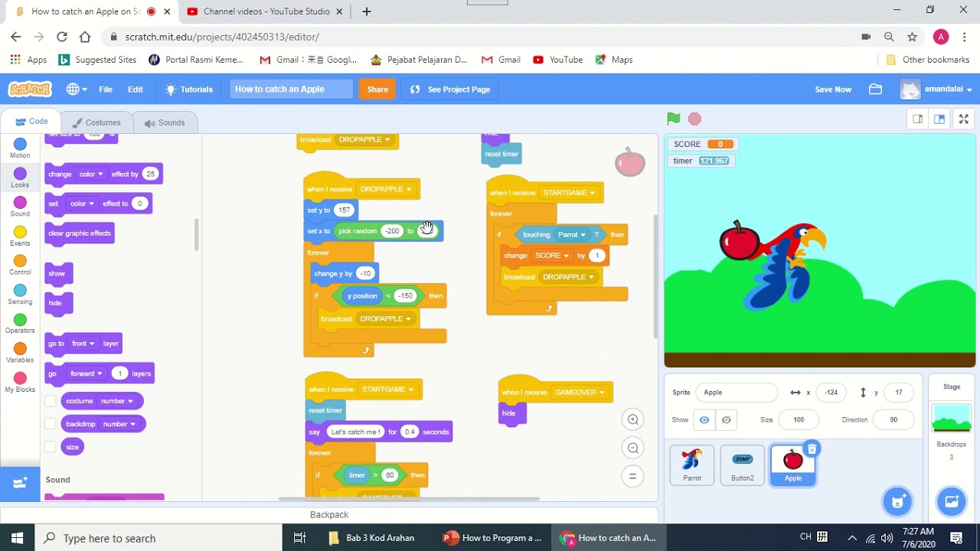Edit the sprite name field Apple
The height and width of the screenshot is (551, 980).
click(737, 393)
